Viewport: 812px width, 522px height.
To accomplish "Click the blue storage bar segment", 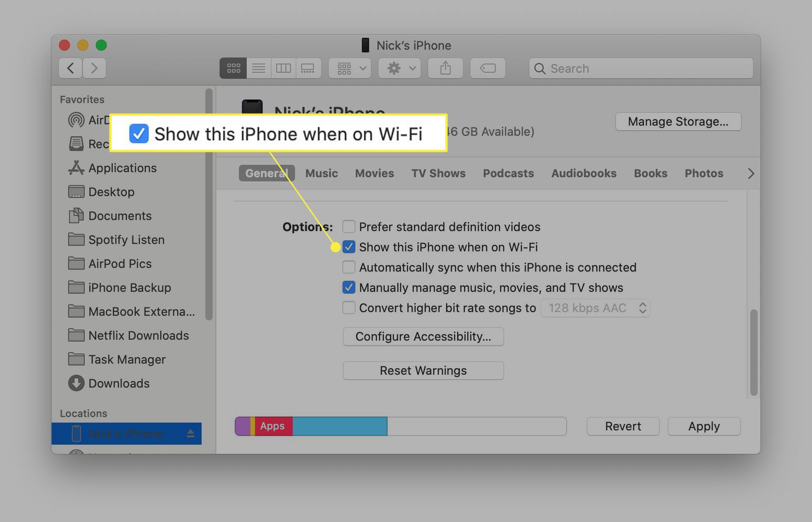I will coord(340,426).
